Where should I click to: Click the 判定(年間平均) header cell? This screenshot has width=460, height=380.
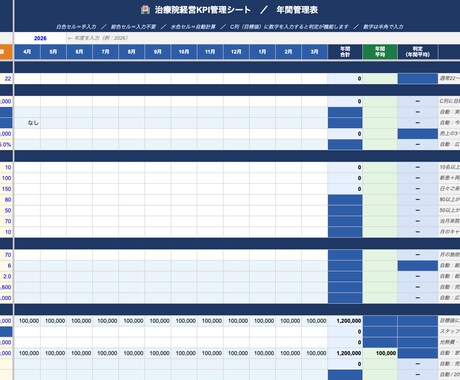[418, 52]
